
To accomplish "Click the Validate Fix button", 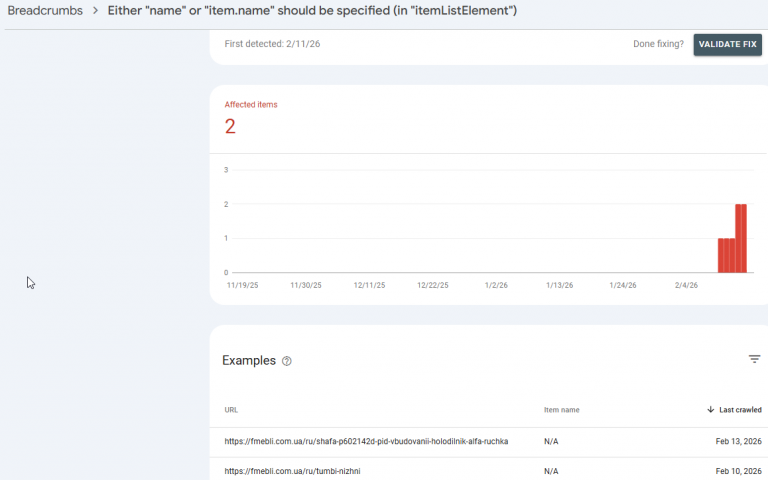I will [x=727, y=44].
